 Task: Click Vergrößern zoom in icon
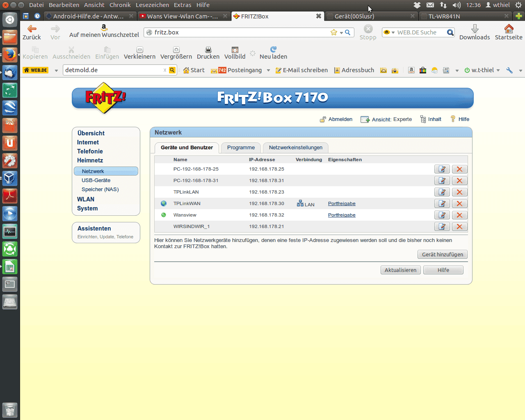[x=176, y=49]
